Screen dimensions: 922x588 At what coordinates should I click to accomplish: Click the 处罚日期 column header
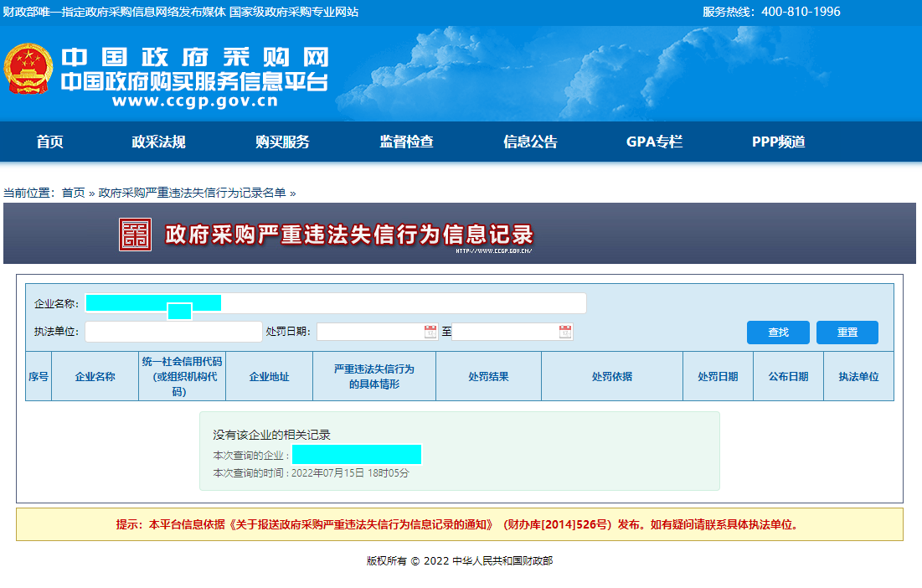tap(718, 376)
